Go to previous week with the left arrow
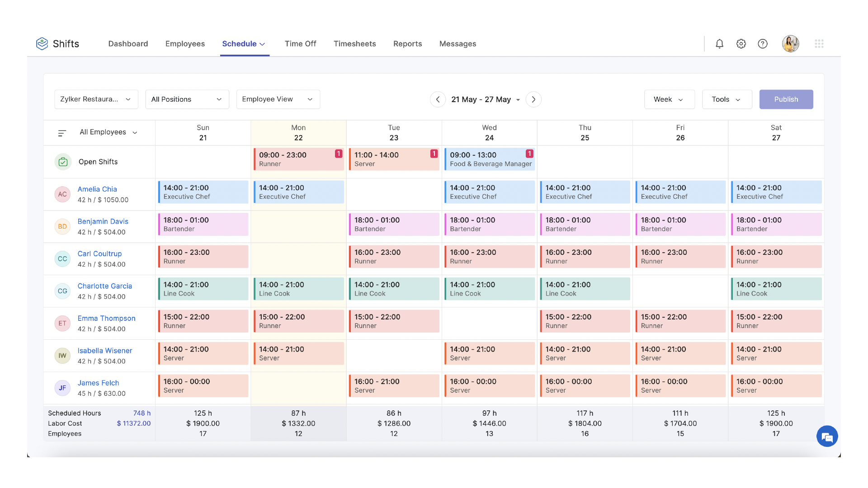The width and height of the screenshot is (868, 488). point(438,99)
